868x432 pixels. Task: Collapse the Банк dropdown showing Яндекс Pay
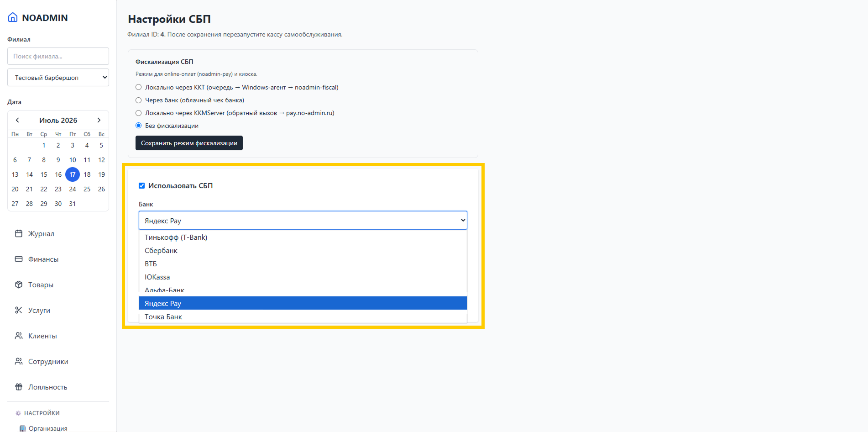coord(303,221)
